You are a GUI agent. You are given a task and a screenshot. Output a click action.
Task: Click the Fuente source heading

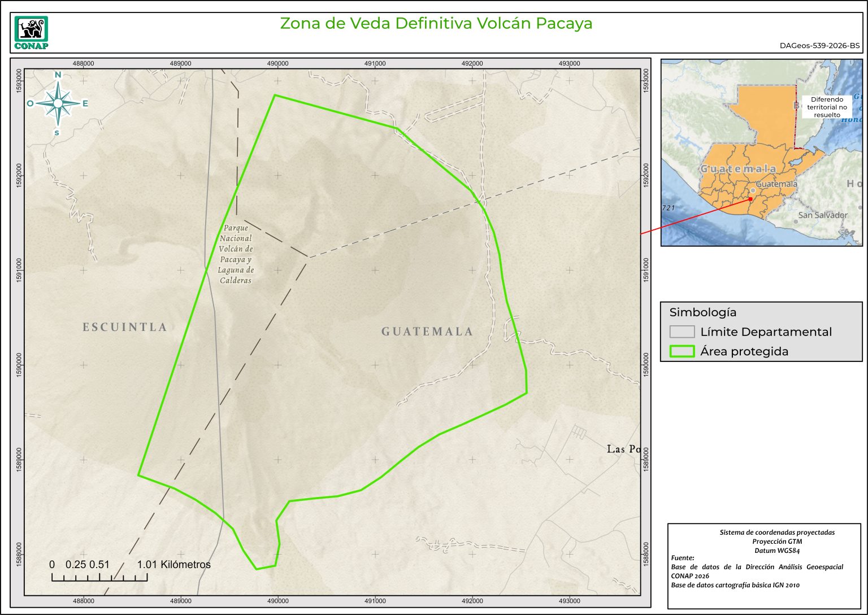pyautogui.click(x=682, y=558)
